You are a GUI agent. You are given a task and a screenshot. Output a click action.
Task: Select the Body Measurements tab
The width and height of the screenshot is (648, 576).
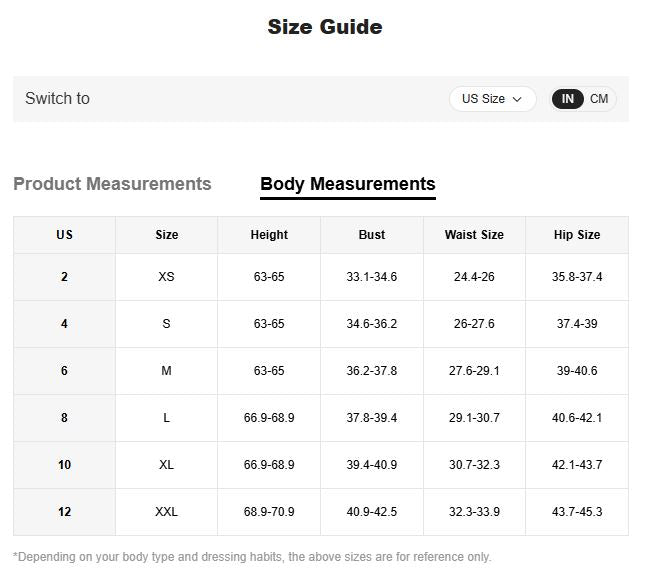(347, 184)
